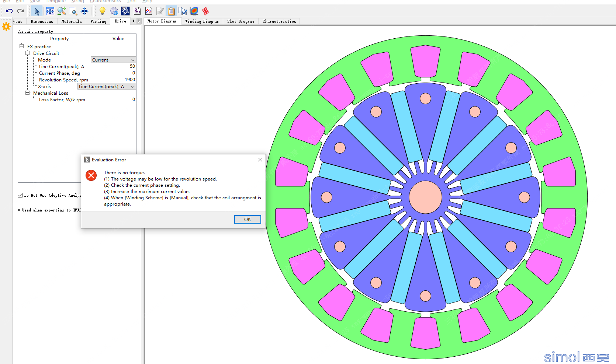The image size is (616, 364).
Task: Open the Sizing menu
Action: tap(77, 1)
